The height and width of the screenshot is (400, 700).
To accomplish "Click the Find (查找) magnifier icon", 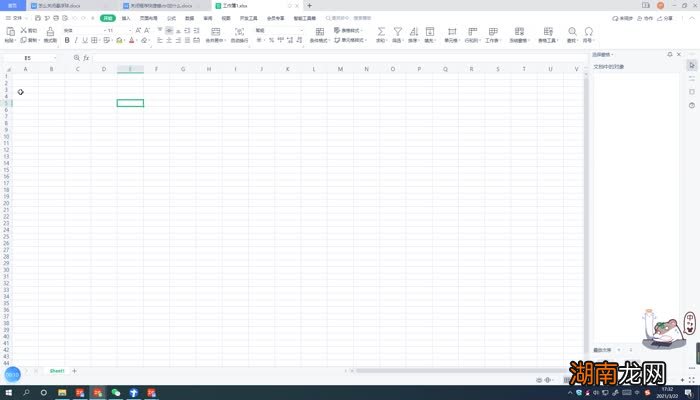I will 572,32.
